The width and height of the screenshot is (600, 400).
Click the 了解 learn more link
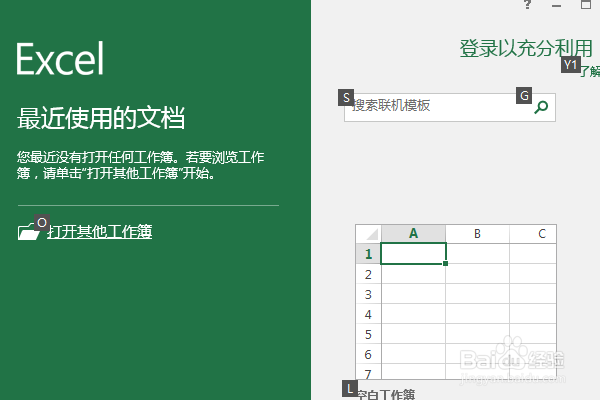click(590, 71)
